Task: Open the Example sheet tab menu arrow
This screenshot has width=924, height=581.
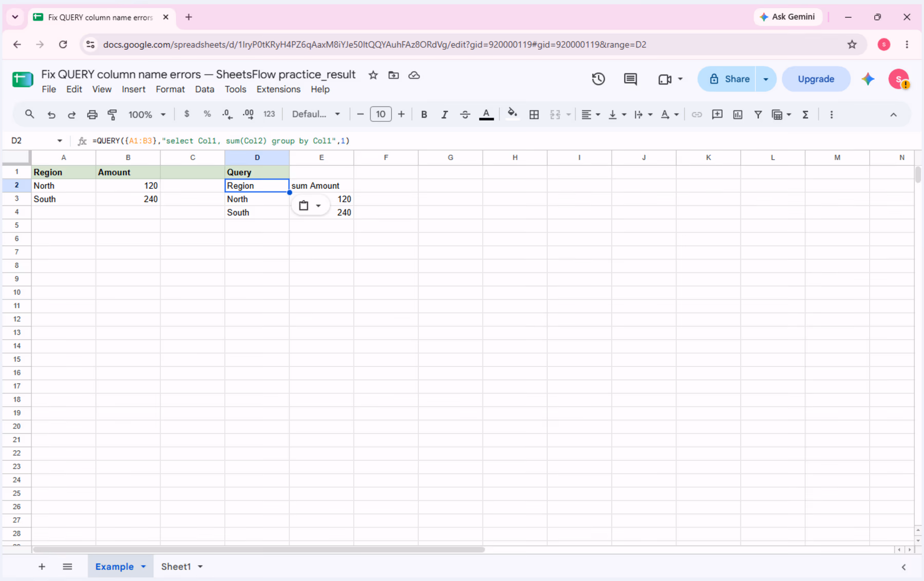Action: 144,567
